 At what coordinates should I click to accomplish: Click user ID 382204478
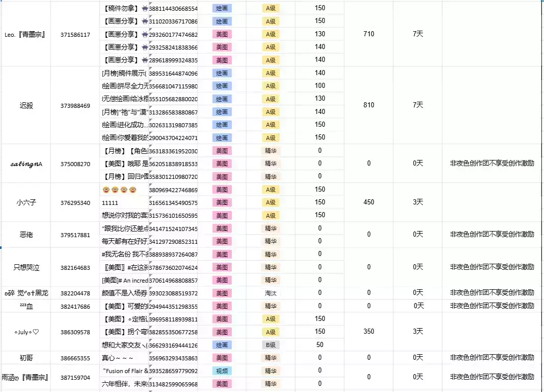[x=75, y=293]
